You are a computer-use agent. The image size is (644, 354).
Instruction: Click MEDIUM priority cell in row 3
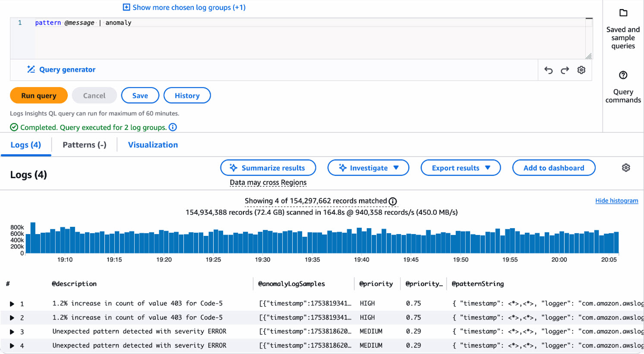pyautogui.click(x=371, y=332)
